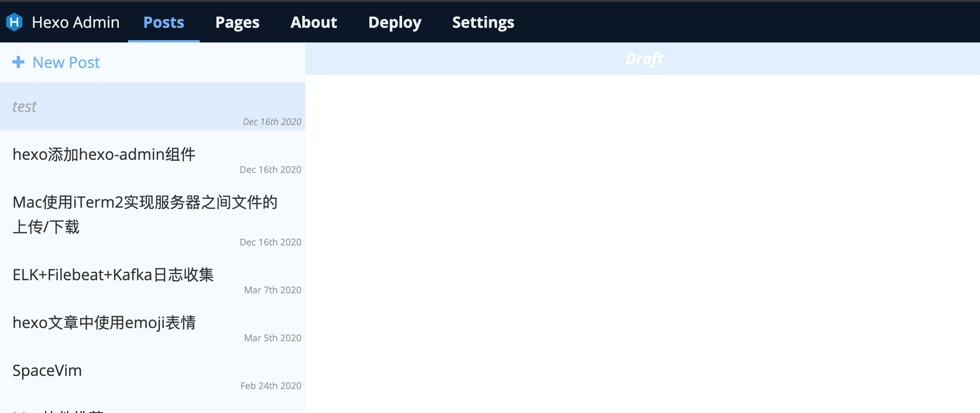
Task: Click the Mar 5th 2020 date
Action: pyautogui.click(x=273, y=338)
